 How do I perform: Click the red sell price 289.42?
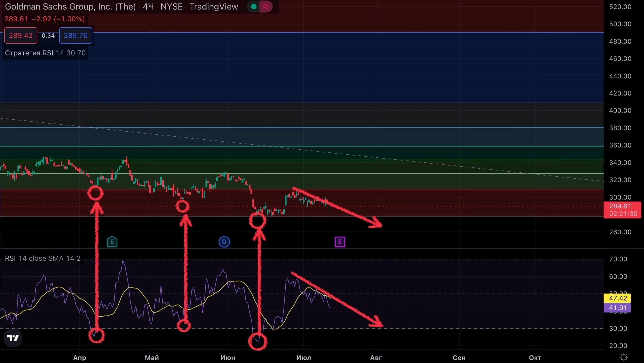point(21,35)
